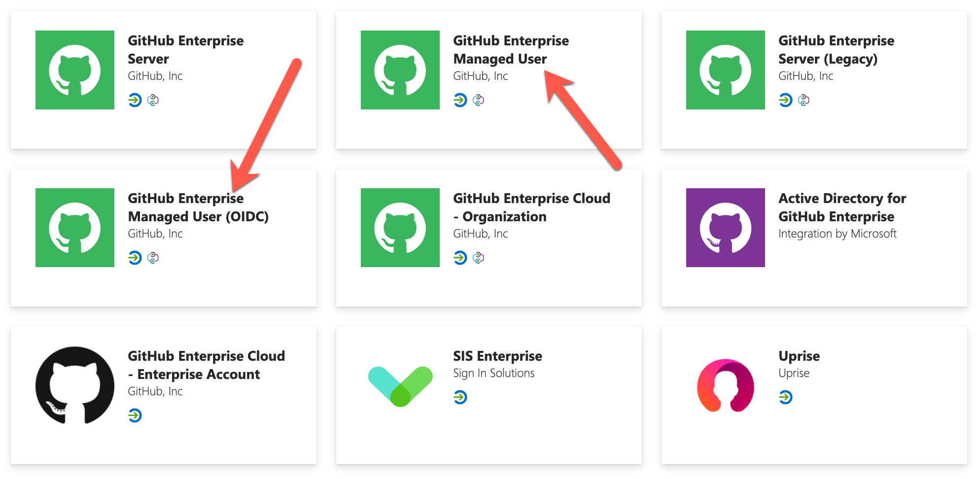Click "GitHub, Inc" under Managed User (OIDC)
Screen dimensions: 980x479
tap(155, 234)
